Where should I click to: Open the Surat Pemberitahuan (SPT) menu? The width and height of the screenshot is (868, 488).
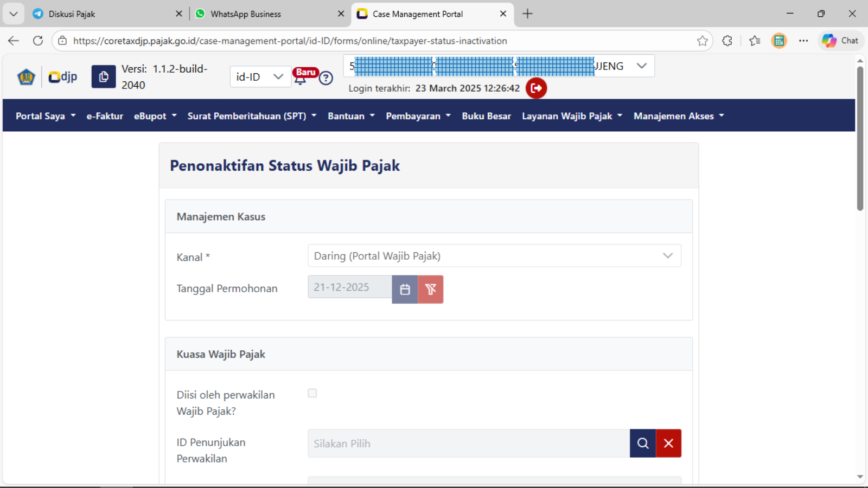(252, 116)
